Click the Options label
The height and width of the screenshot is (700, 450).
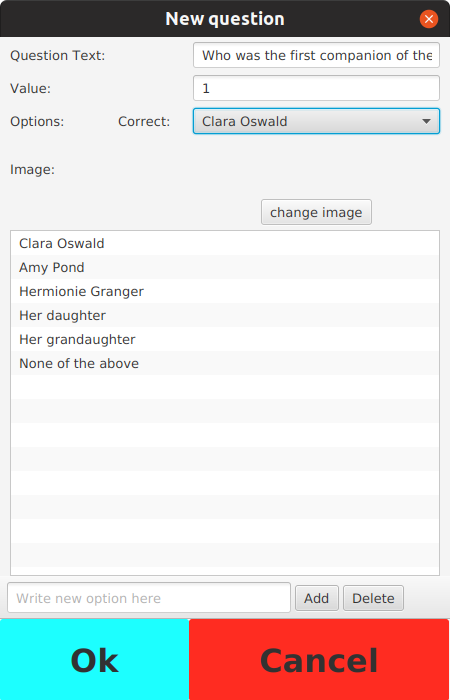[x=37, y=122]
